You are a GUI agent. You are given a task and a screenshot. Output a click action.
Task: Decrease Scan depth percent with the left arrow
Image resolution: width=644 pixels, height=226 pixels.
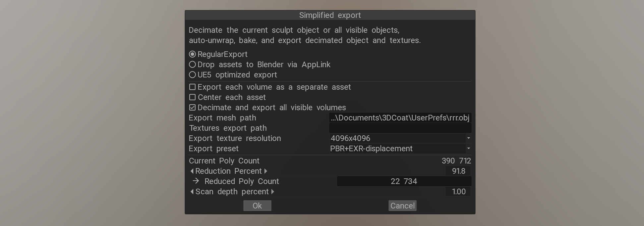point(191,192)
